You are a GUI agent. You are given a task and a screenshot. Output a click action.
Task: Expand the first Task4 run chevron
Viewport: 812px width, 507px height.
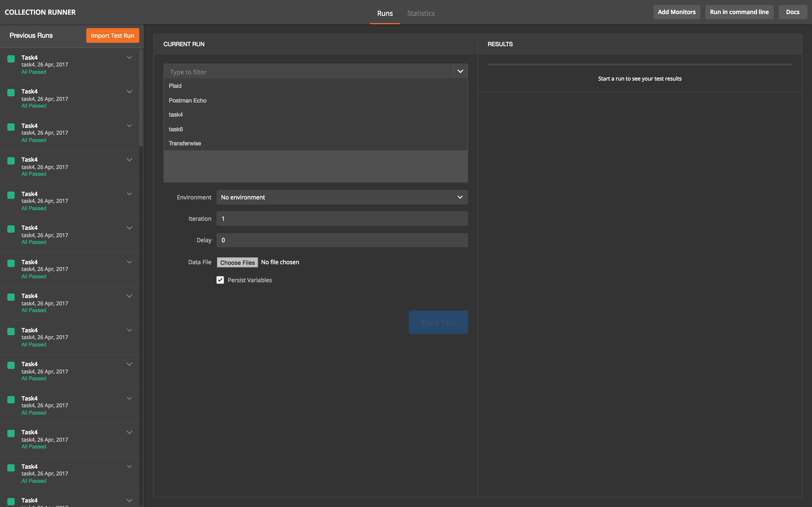click(x=129, y=58)
